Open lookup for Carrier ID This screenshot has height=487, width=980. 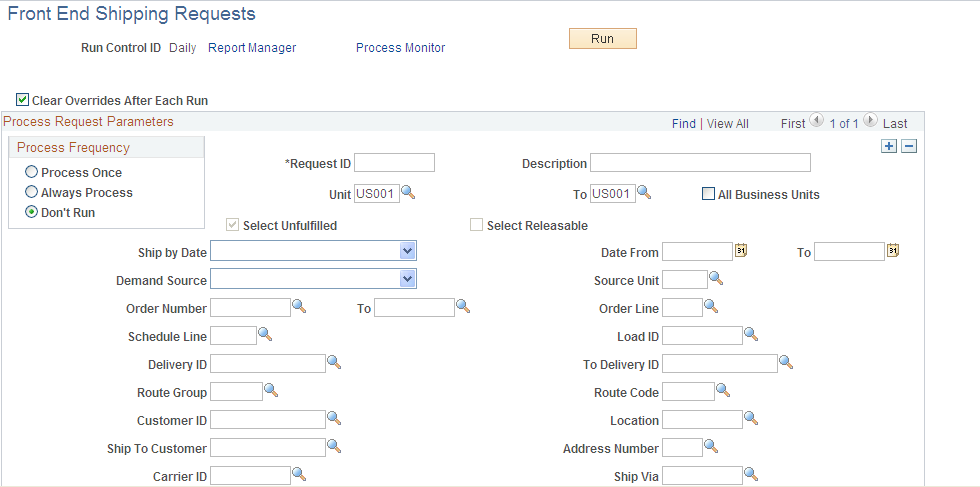[x=299, y=474]
